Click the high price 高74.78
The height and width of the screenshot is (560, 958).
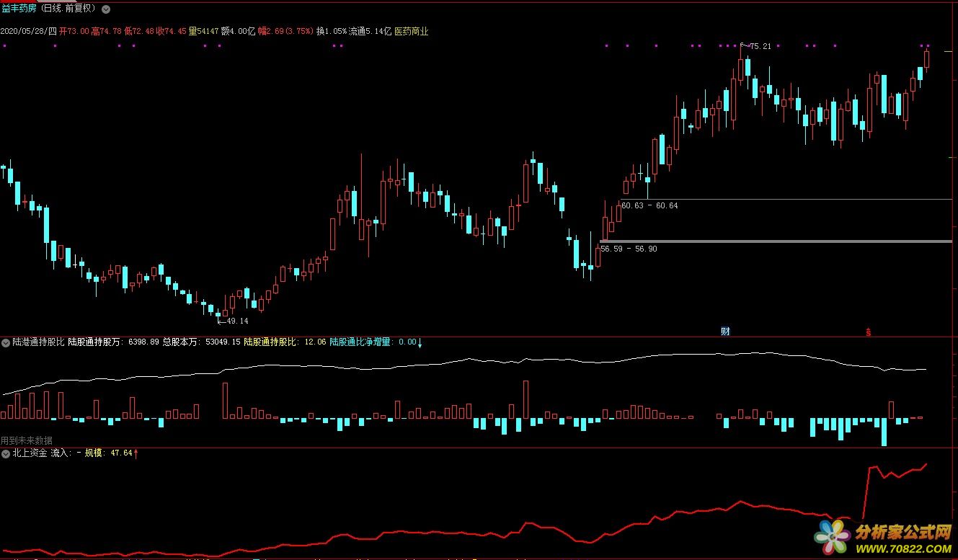pyautogui.click(x=106, y=32)
